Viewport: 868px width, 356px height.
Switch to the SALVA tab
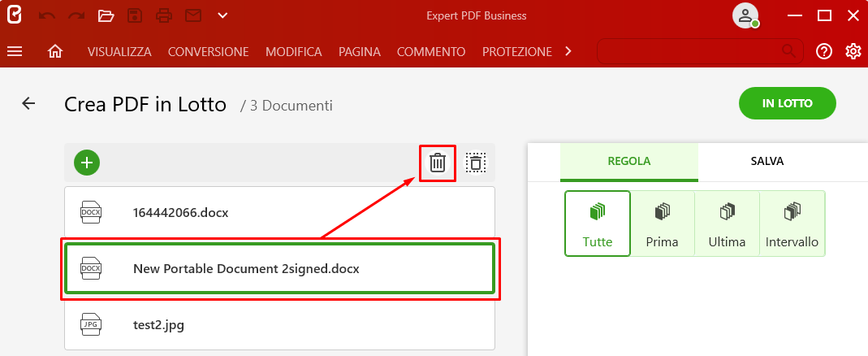click(x=767, y=162)
